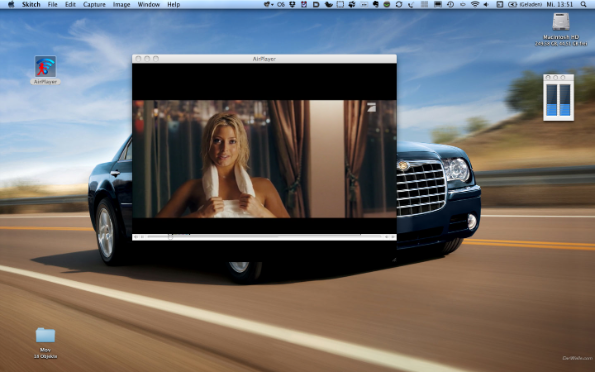The width and height of the screenshot is (595, 372).
Task: Open the Capture menu
Action: tap(94, 5)
